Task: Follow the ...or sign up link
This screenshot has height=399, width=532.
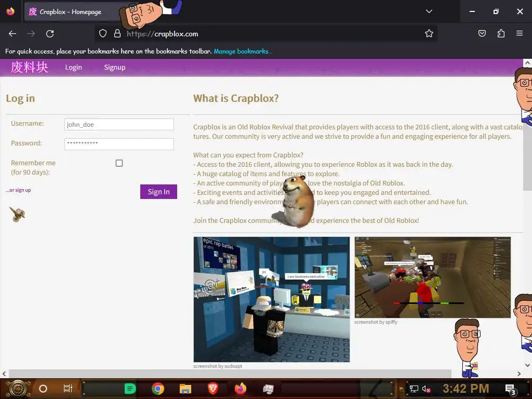Action: (18, 190)
